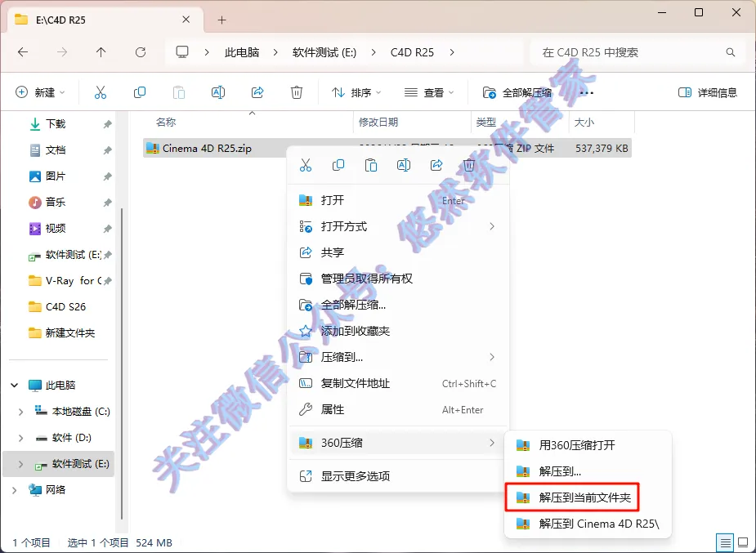Click the search magnifier icon
The width and height of the screenshot is (756, 553).
[x=731, y=52]
